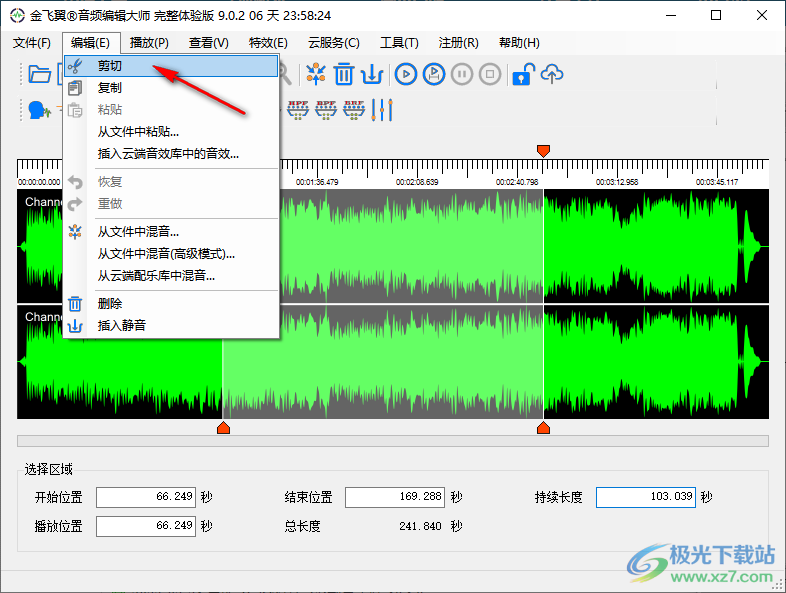Click the blue padlock register icon

[x=523, y=74]
